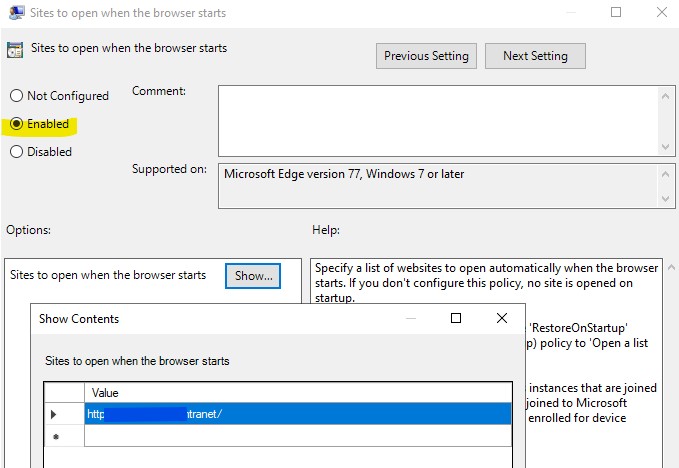Click the policy icon beside the setting heading
This screenshot has width=679, height=468.
tap(16, 49)
